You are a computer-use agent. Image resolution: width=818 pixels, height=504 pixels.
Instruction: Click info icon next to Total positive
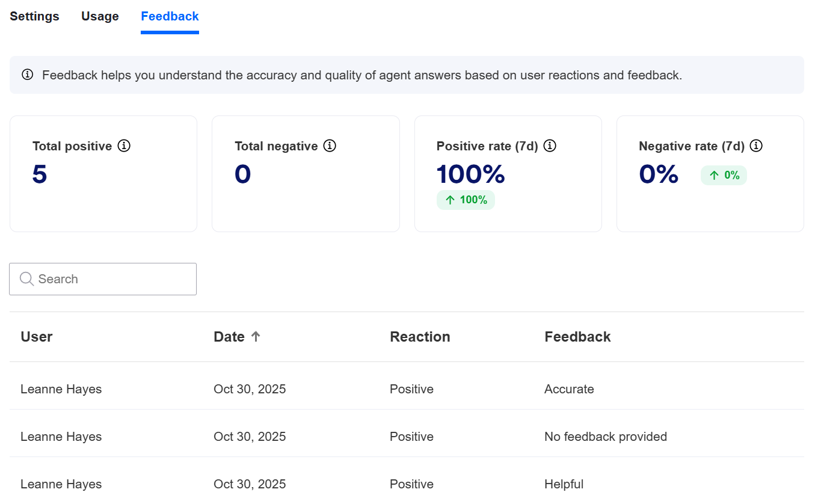coord(124,146)
